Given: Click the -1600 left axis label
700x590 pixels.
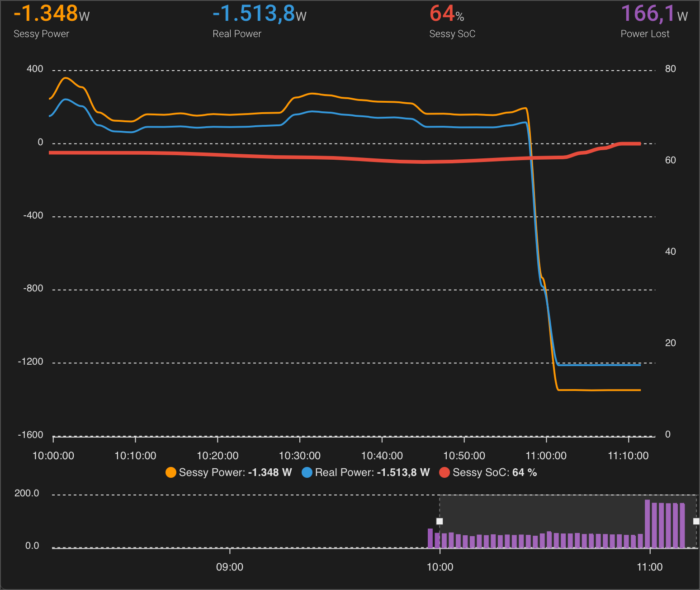Looking at the screenshot, I should coord(31,435).
